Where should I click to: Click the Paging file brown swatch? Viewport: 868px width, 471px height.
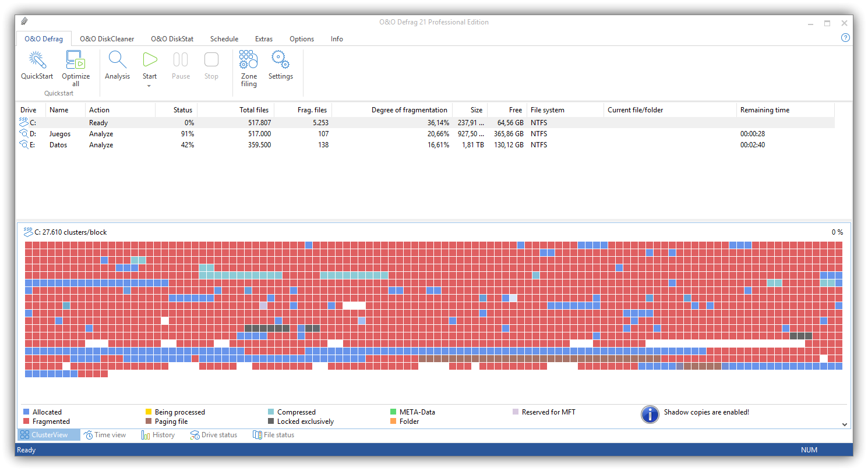tap(149, 422)
